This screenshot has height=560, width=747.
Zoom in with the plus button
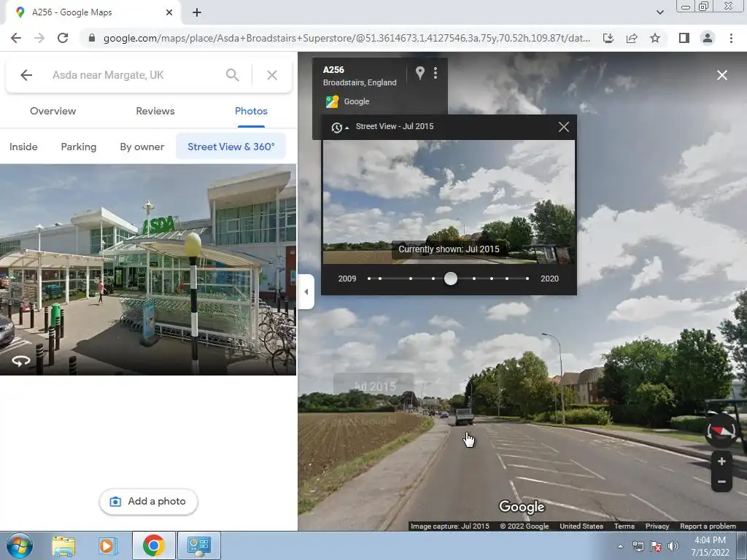(x=721, y=461)
